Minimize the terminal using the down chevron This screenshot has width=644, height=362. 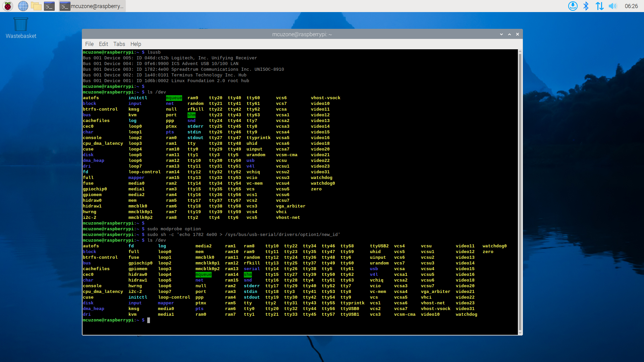click(501, 34)
